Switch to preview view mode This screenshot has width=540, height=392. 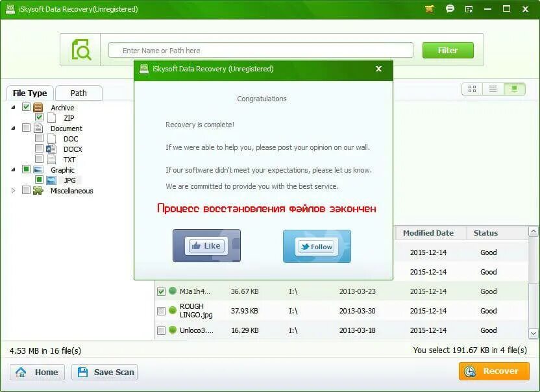[514, 89]
